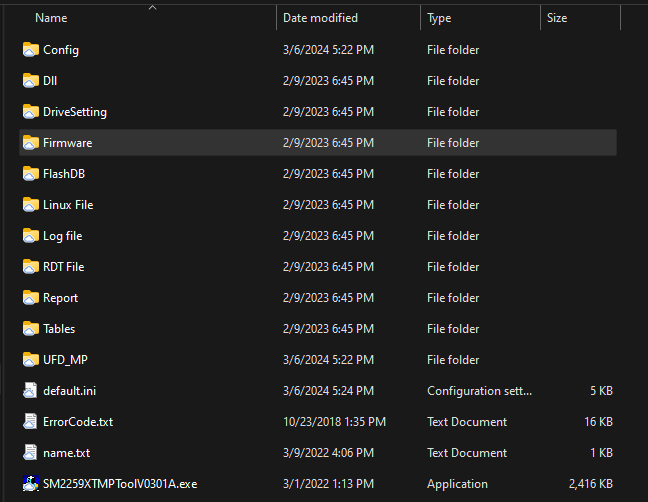
Task: Select the FlashDB folder icon
Action: pyautogui.click(x=30, y=174)
